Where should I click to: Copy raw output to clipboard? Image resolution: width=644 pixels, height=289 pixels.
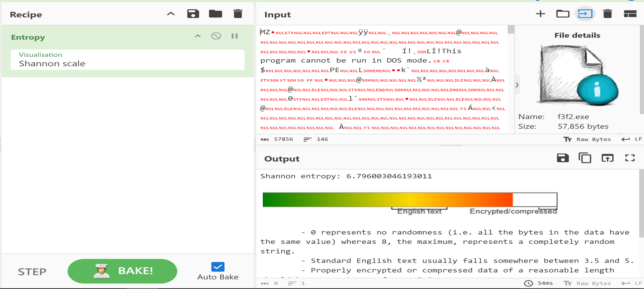585,158
